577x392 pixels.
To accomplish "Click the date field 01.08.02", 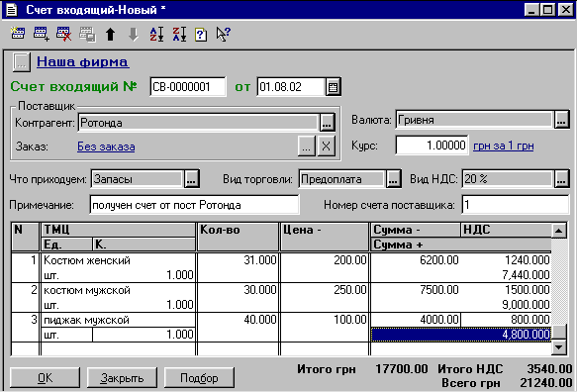I will click(x=291, y=87).
